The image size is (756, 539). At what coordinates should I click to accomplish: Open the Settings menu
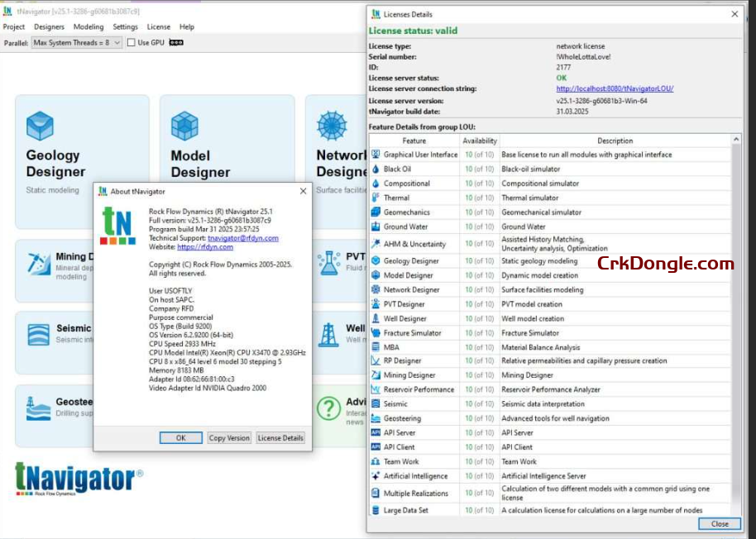[127, 26]
